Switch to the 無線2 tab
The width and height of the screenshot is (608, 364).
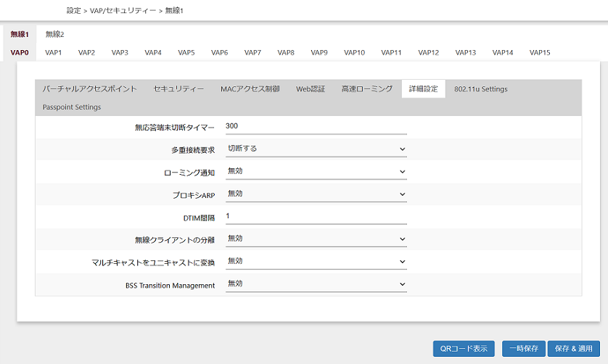coord(54,34)
